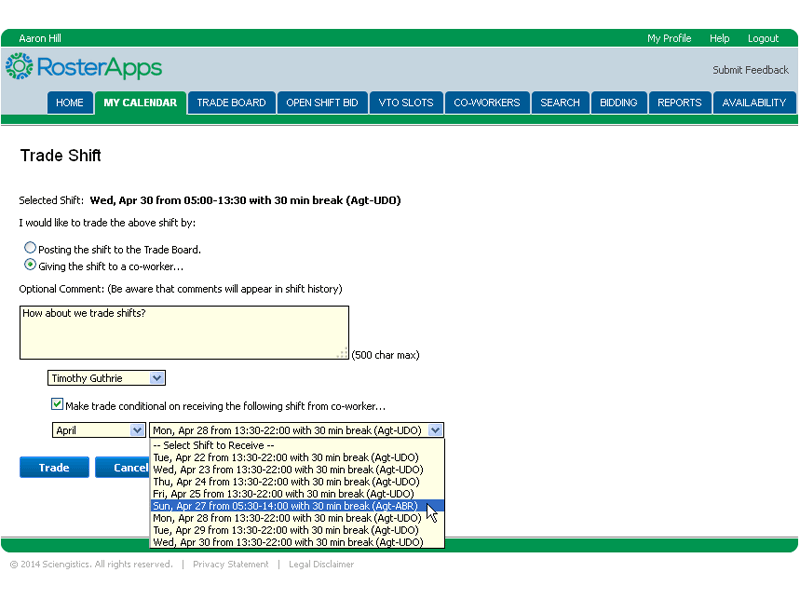Open the Timothy Guthrie co-worker dropdown
This screenshot has height=600, width=800.
click(x=106, y=378)
